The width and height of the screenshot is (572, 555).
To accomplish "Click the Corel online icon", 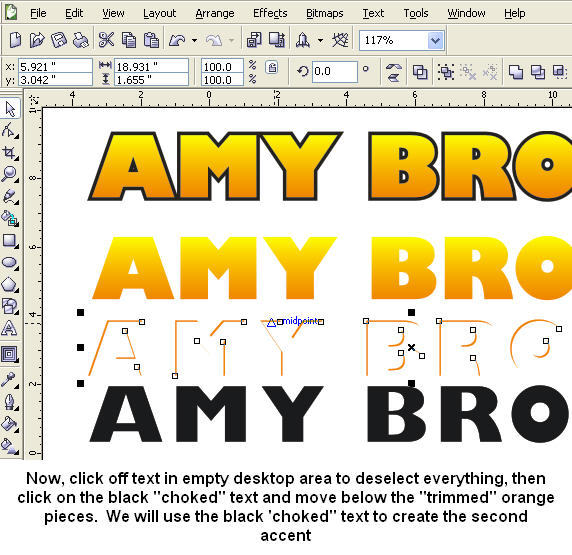I will (x=340, y=40).
